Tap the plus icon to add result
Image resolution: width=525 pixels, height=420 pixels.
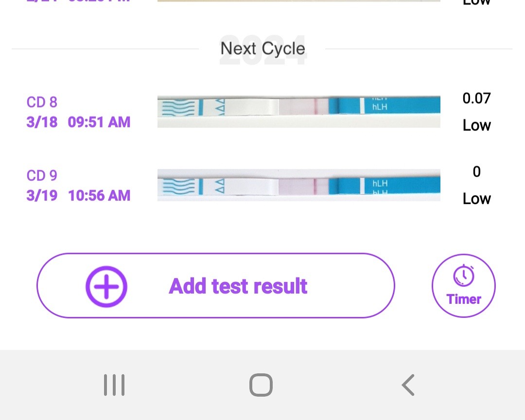[x=106, y=286]
